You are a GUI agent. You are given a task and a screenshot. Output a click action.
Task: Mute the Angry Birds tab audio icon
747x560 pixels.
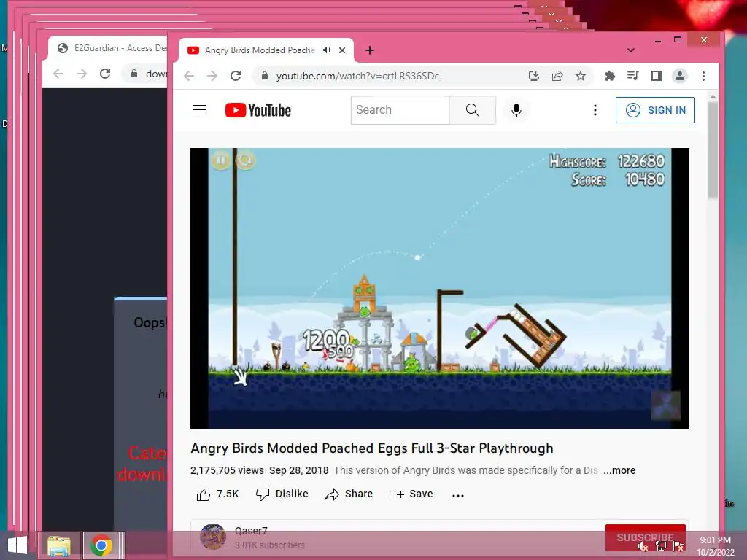tap(326, 50)
